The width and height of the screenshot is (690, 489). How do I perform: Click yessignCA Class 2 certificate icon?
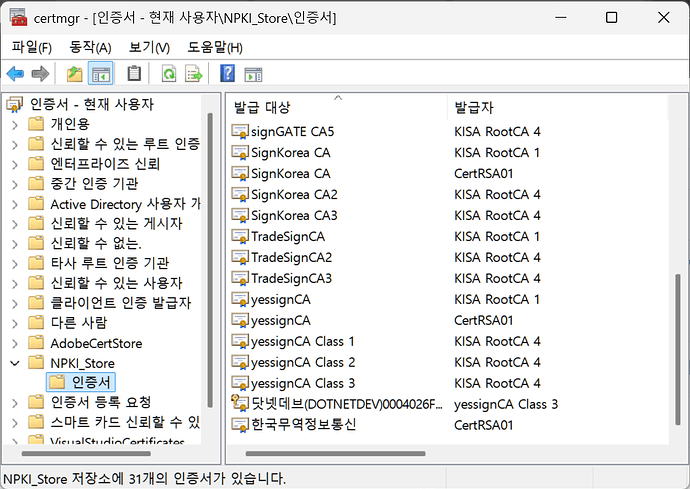coord(240,362)
